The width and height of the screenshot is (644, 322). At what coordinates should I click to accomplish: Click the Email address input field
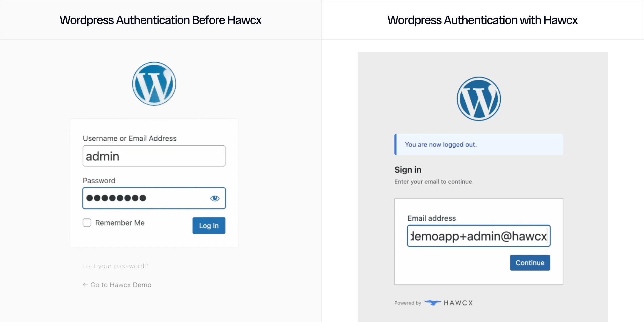click(478, 236)
